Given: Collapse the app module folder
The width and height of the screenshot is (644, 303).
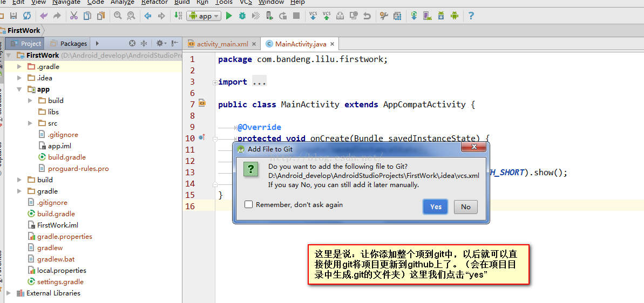Looking at the screenshot, I should [19, 89].
